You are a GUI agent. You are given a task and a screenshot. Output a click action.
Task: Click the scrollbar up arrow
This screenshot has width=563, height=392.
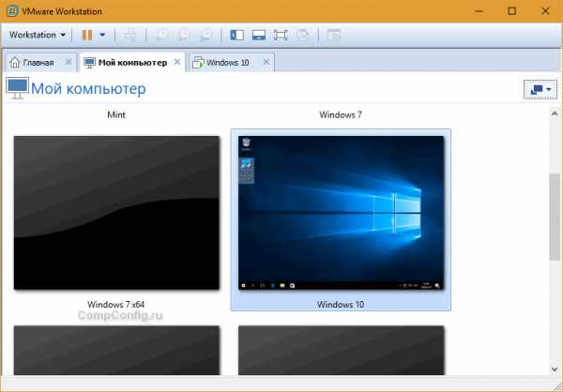point(555,114)
